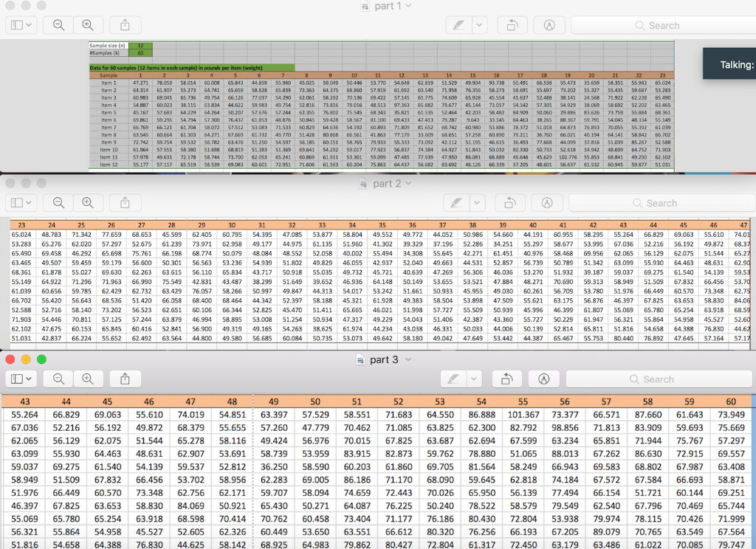Image resolution: width=756 pixels, height=549 pixels.
Task: Open the Share sheet in part 3
Action: [124, 379]
